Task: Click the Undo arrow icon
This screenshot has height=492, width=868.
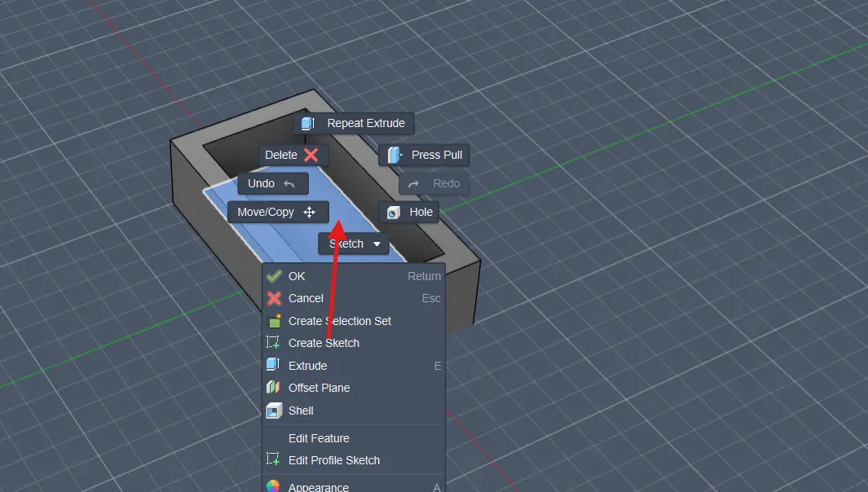Action: [x=289, y=184]
